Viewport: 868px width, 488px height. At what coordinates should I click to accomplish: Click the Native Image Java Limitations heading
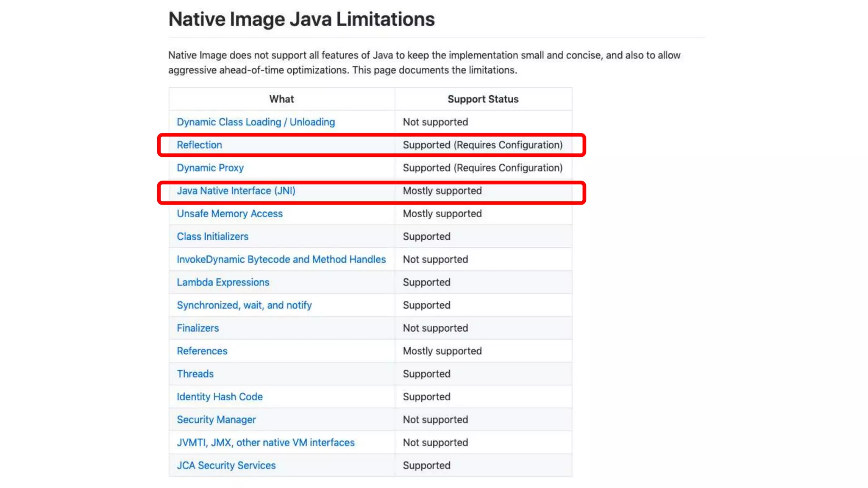coord(301,19)
